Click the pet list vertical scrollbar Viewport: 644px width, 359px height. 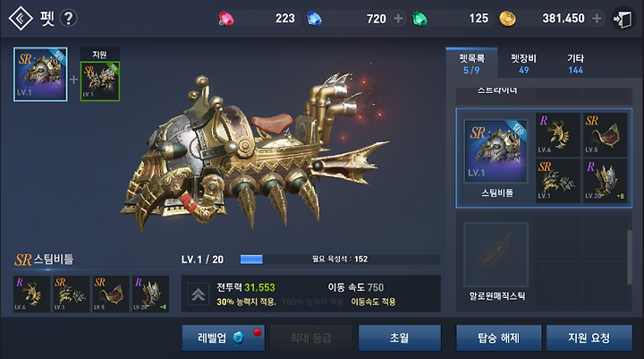[x=629, y=257]
